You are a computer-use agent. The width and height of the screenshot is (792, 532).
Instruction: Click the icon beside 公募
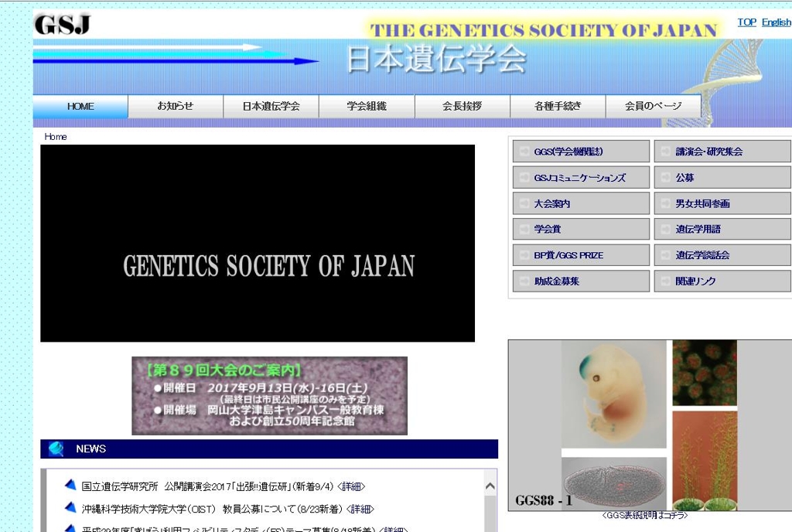click(x=666, y=178)
